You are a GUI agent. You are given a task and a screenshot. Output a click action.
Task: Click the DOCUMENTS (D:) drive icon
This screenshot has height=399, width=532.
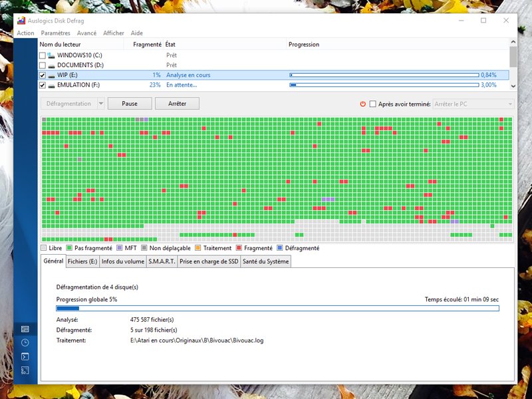tap(51, 65)
